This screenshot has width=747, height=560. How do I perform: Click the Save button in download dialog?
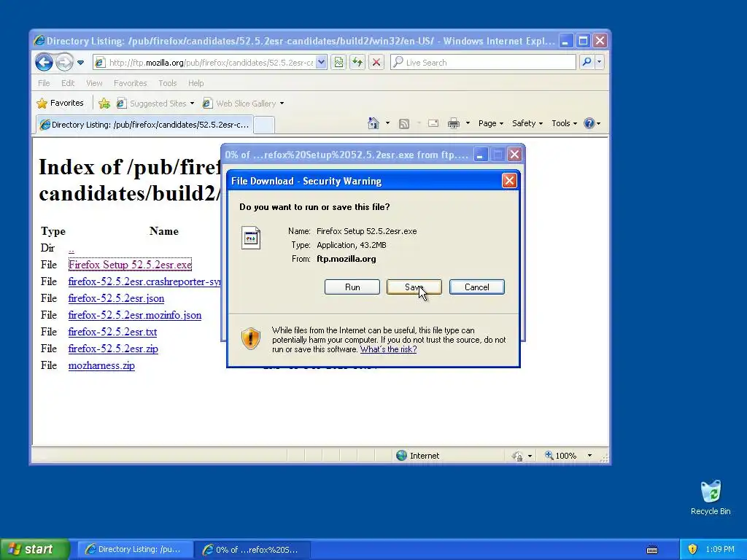click(414, 287)
